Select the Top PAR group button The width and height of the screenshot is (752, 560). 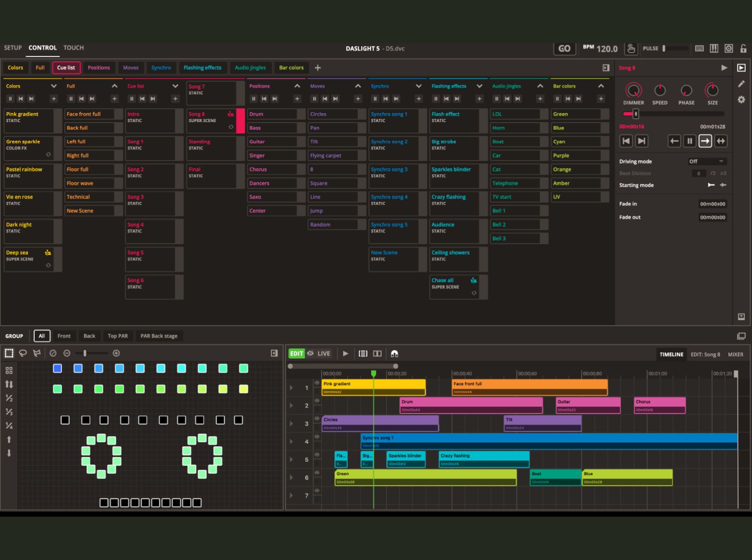pyautogui.click(x=117, y=336)
